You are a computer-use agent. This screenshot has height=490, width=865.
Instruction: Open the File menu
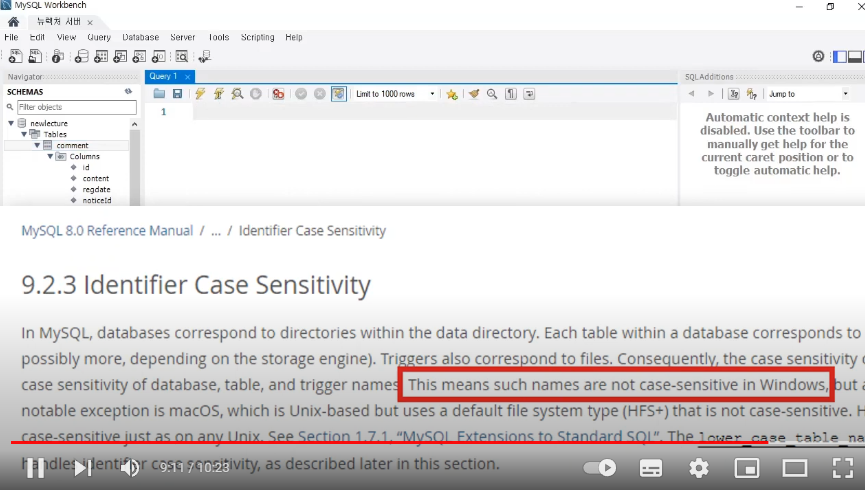click(x=11, y=37)
